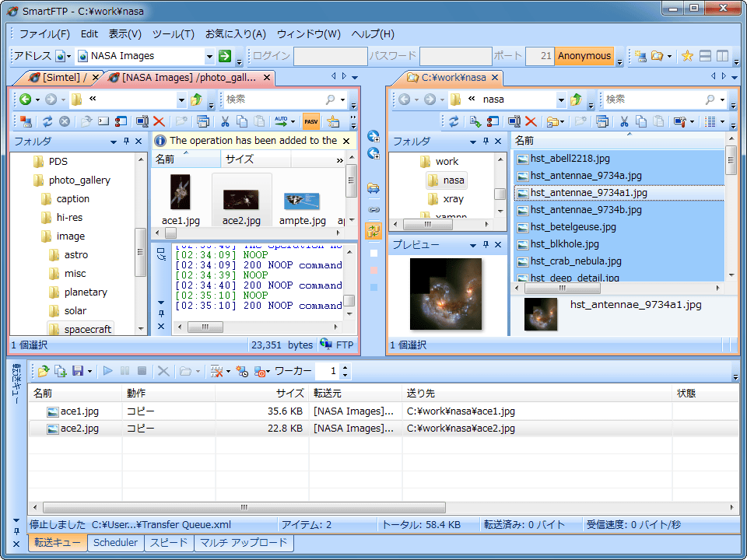Click the remote toolbar's red X delete icon

(159, 121)
